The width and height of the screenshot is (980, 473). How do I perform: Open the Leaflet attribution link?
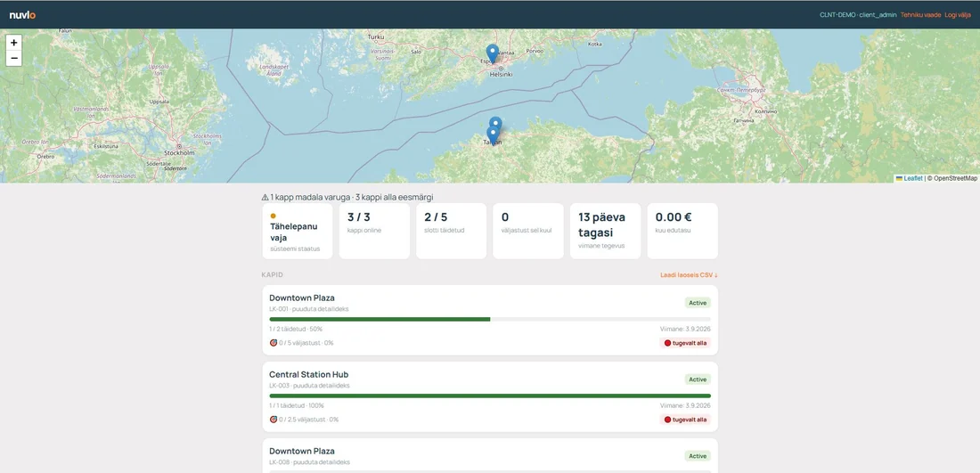tap(912, 178)
